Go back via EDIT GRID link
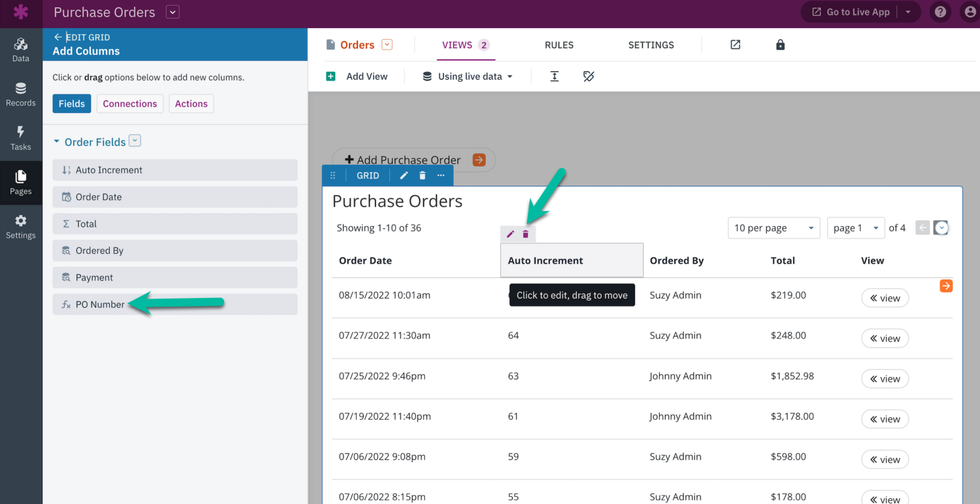This screenshot has width=980, height=504. [82, 37]
